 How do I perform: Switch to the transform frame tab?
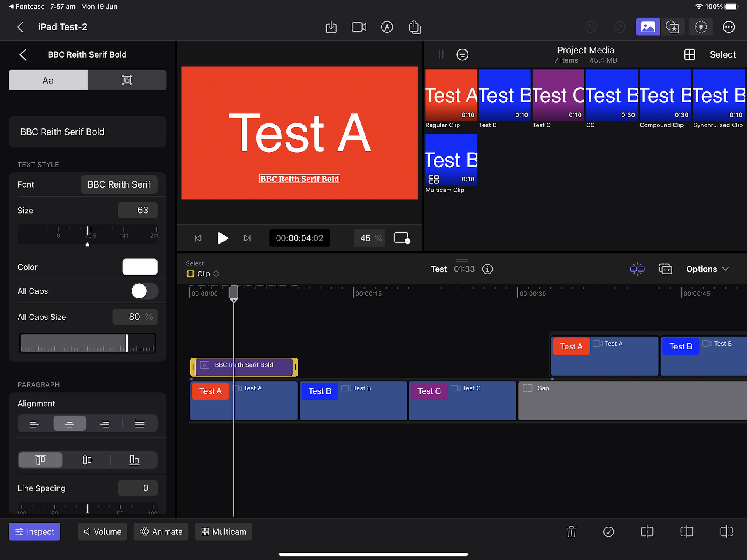click(x=127, y=81)
